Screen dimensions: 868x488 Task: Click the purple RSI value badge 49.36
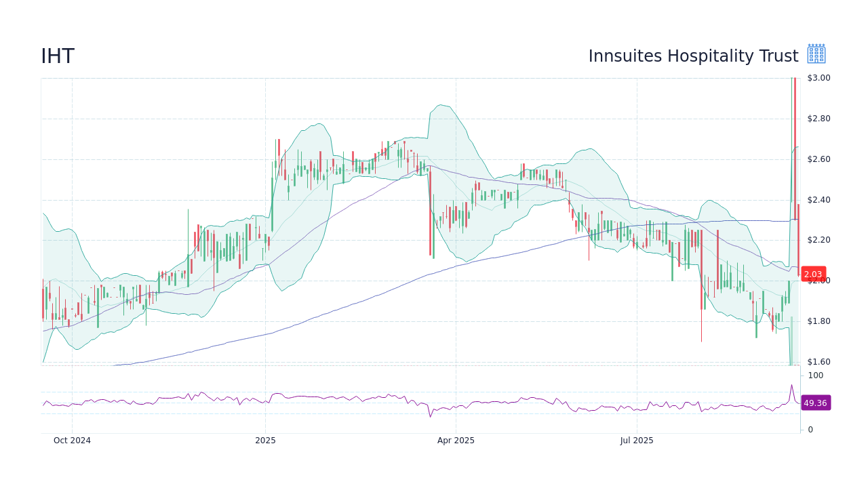click(x=815, y=403)
